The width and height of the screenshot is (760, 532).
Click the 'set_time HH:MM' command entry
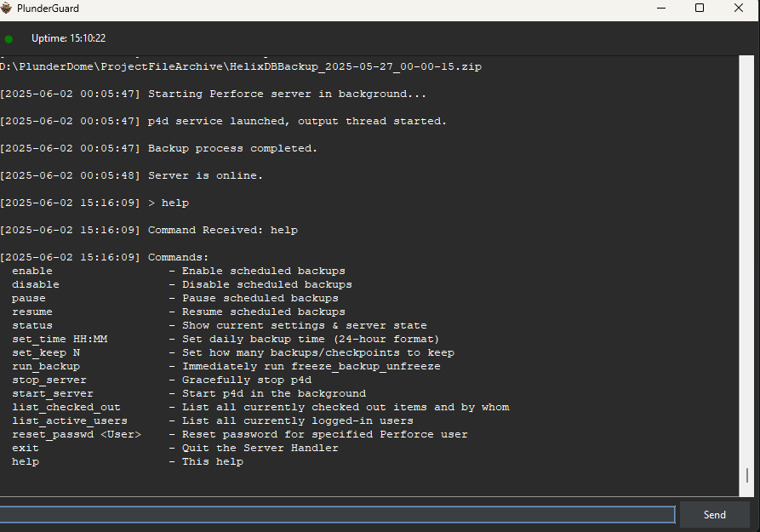60,339
